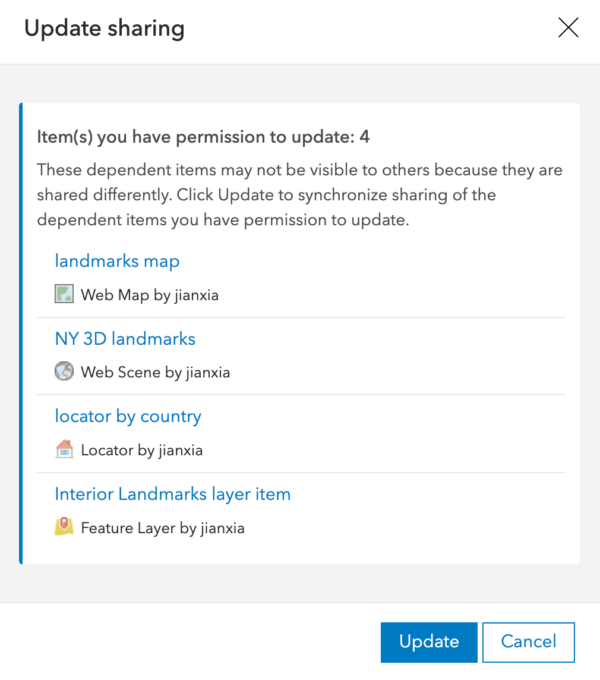Select the 'Web Map by jianxia' text
The width and height of the screenshot is (600, 680).
click(x=150, y=295)
